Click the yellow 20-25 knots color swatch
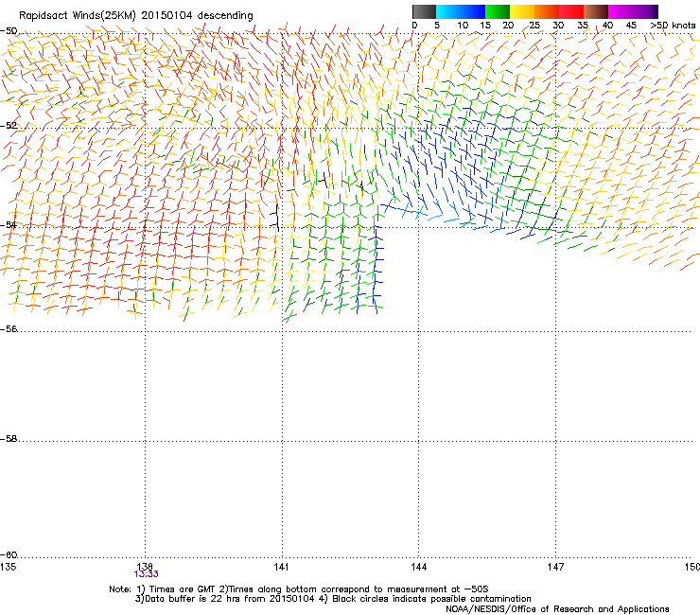The image size is (700, 615). click(x=522, y=11)
